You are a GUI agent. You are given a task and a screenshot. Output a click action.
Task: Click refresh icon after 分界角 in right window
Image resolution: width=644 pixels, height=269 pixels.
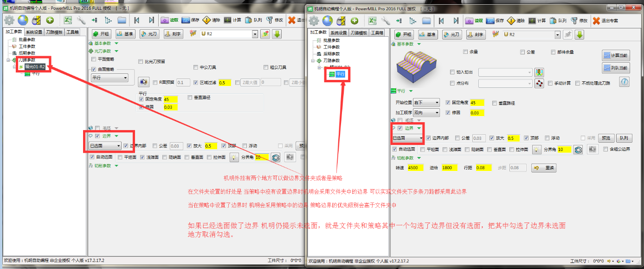[578, 150]
